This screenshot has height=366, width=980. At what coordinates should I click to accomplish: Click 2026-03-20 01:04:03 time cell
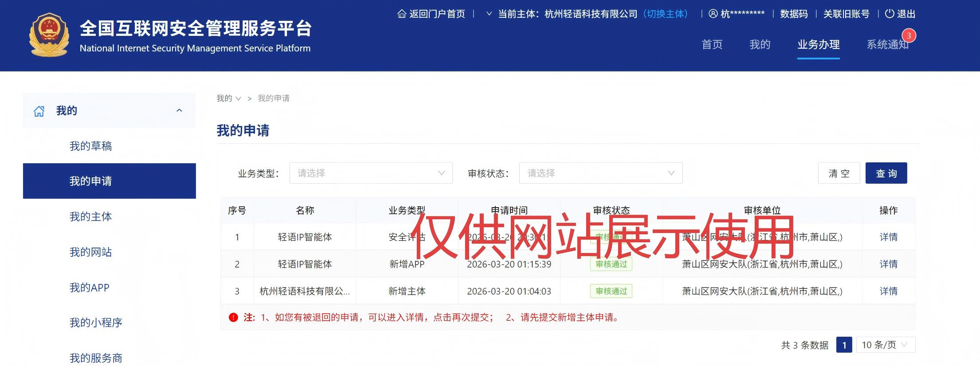click(509, 291)
